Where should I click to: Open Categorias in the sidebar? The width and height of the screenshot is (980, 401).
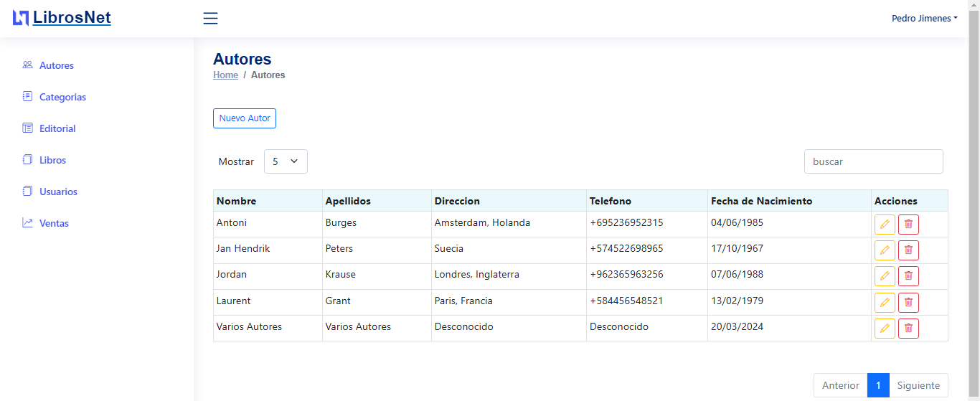click(x=62, y=97)
